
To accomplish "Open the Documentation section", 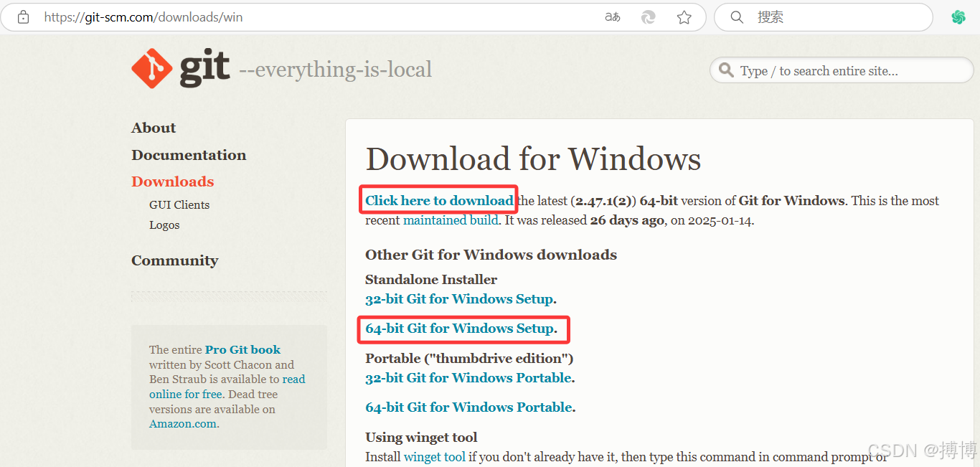I will pos(189,155).
